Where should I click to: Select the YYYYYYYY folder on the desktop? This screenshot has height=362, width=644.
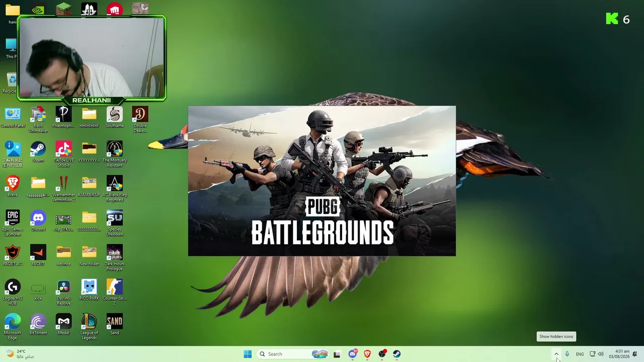coord(89,152)
